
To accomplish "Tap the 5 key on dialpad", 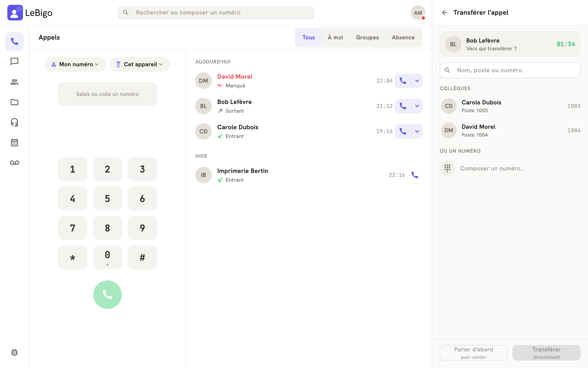I will [107, 198].
